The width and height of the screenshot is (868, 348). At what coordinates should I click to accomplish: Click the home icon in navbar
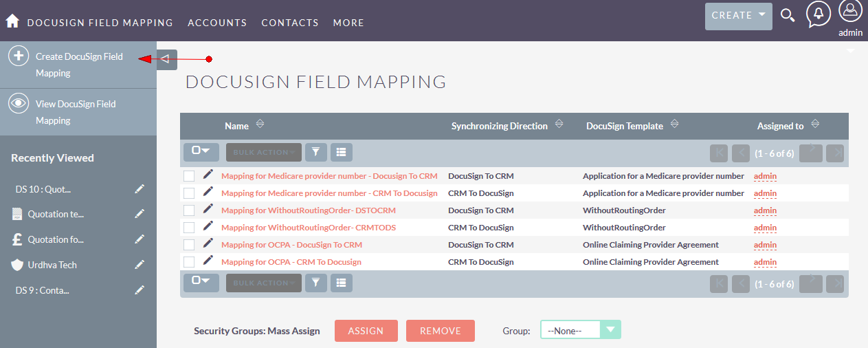pyautogui.click(x=12, y=21)
